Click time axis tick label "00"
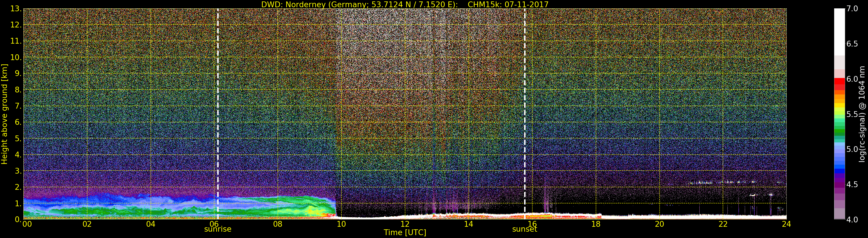 point(27,224)
